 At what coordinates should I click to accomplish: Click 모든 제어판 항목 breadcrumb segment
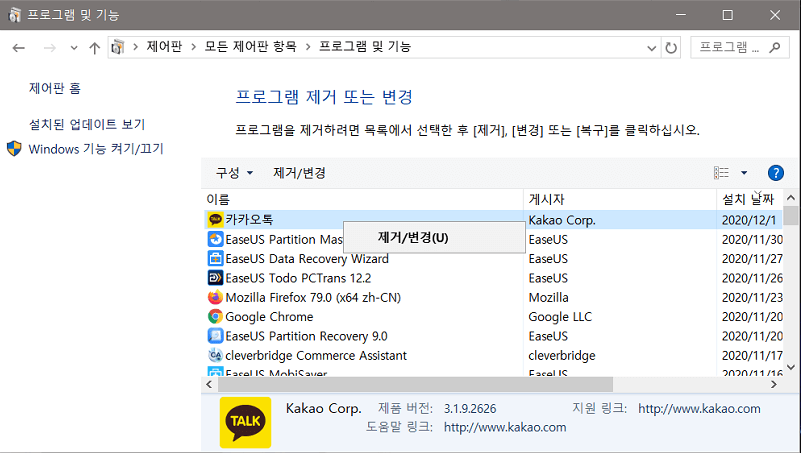pos(250,46)
